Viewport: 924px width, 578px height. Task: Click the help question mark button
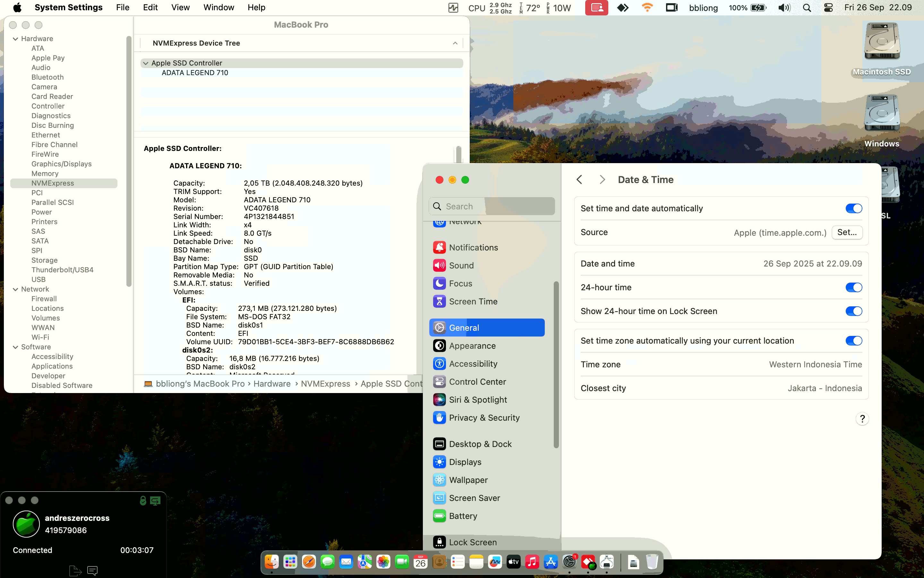pyautogui.click(x=862, y=419)
